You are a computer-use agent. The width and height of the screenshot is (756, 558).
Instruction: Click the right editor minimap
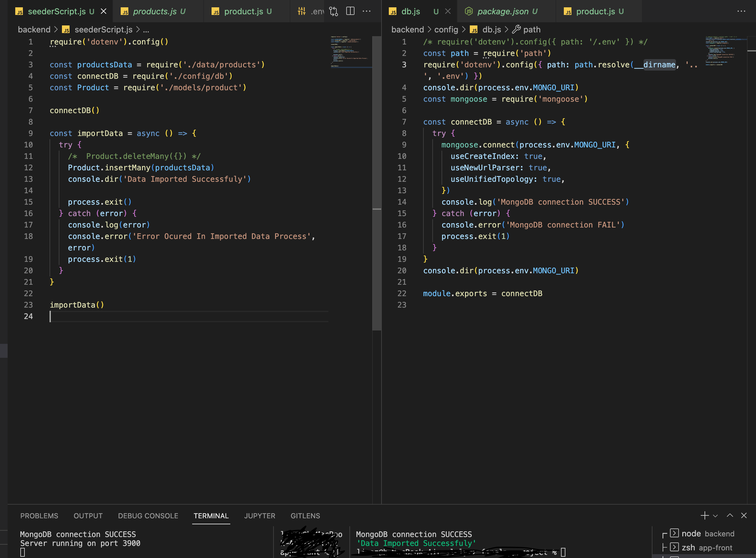(725, 51)
